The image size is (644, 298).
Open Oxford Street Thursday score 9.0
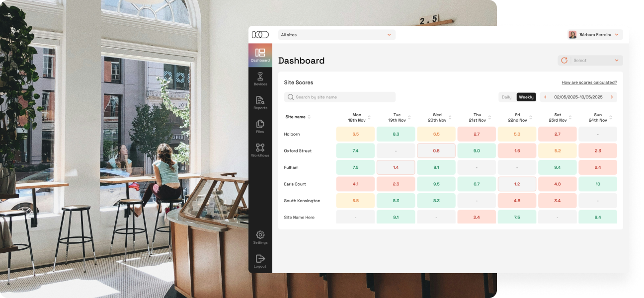477,150
